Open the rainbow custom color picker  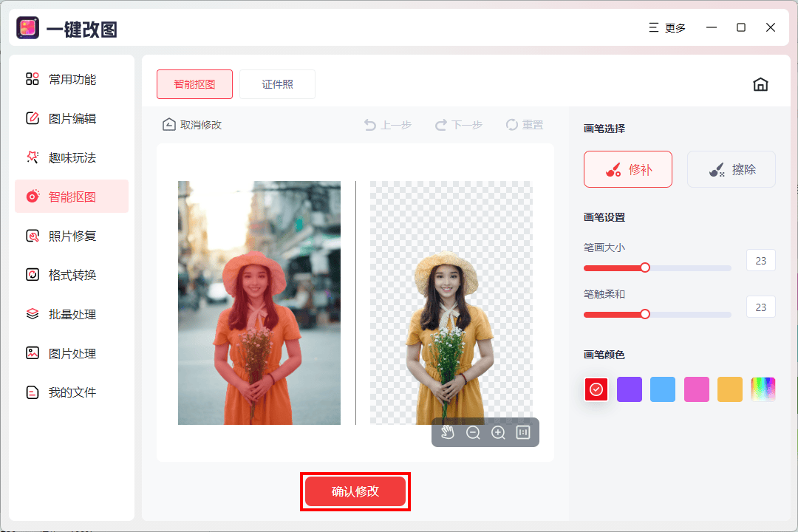pyautogui.click(x=763, y=389)
